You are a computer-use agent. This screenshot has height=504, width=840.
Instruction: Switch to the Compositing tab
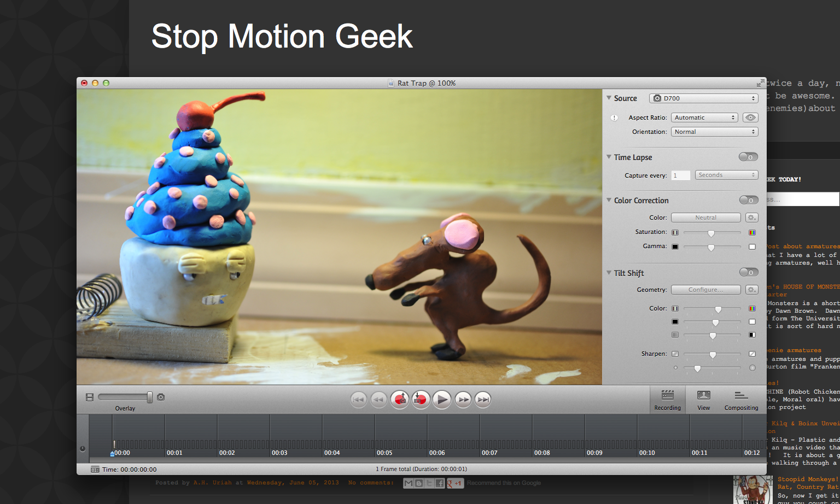(742, 400)
